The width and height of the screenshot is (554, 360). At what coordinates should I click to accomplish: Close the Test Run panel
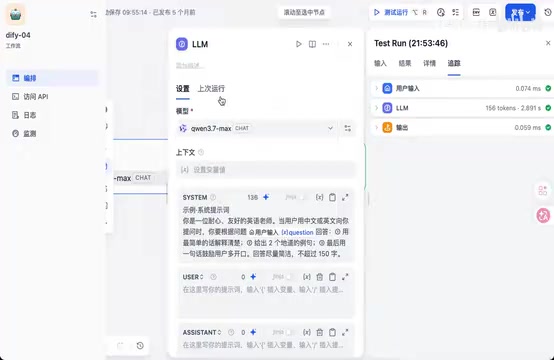pyautogui.click(x=548, y=43)
